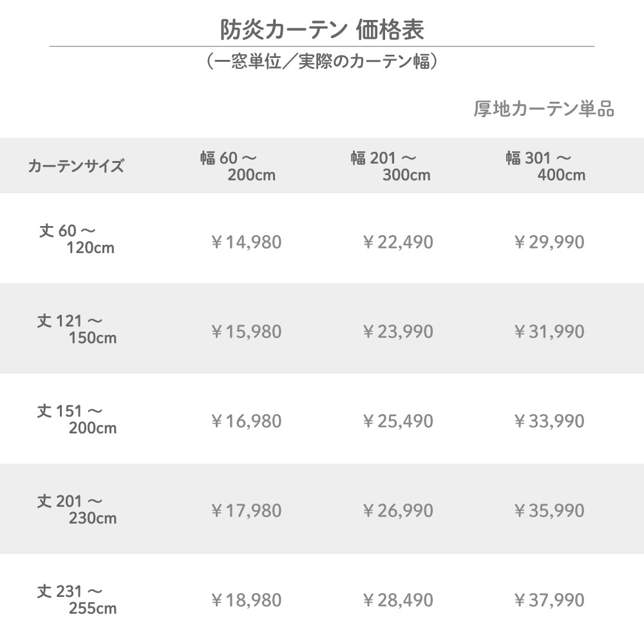This screenshot has height=644, width=644.
Task: Click the ¥37,990 price cell
Action: (x=549, y=600)
